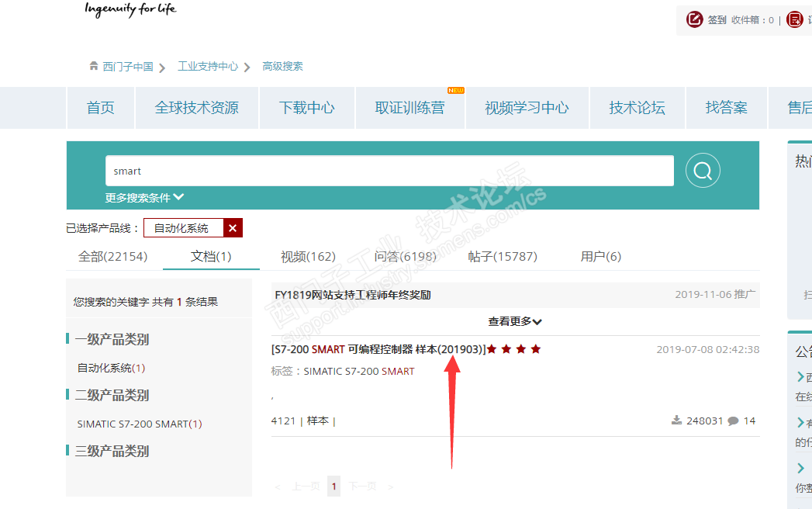This screenshot has width=812, height=509.
Task: Filter by 自动化系统(1) category
Action: coord(112,368)
